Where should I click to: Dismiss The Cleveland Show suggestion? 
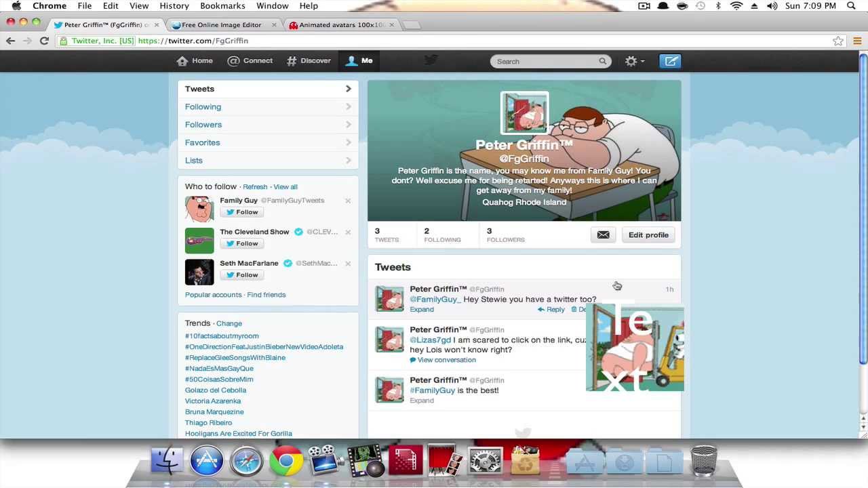348,232
